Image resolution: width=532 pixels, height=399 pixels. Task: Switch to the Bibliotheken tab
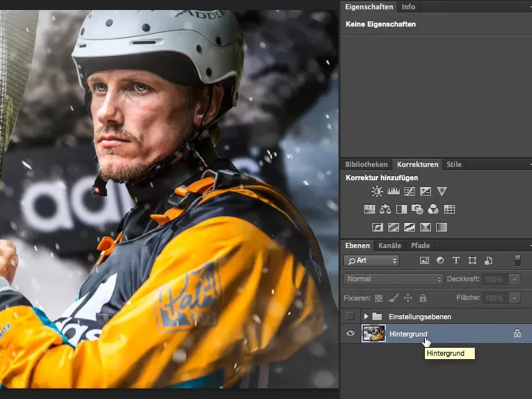pyautogui.click(x=366, y=164)
